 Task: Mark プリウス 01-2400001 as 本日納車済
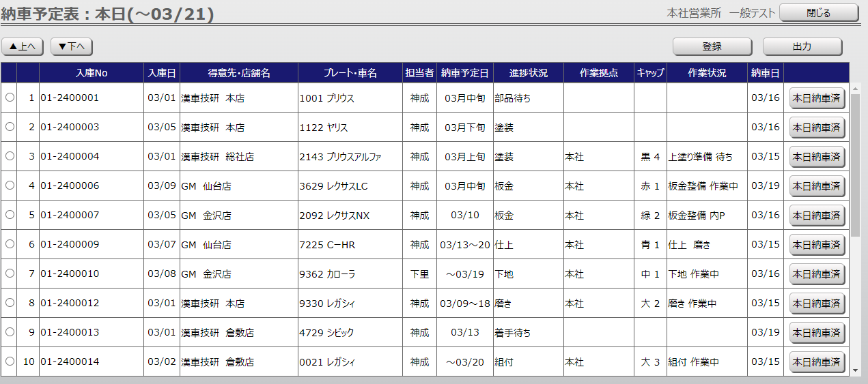coord(817,98)
